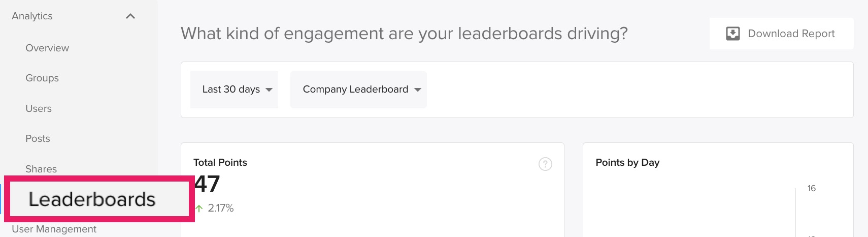Screen dimensions: 868x237
Task: Click the arrow beside Last 30 days
Action: [x=269, y=90]
